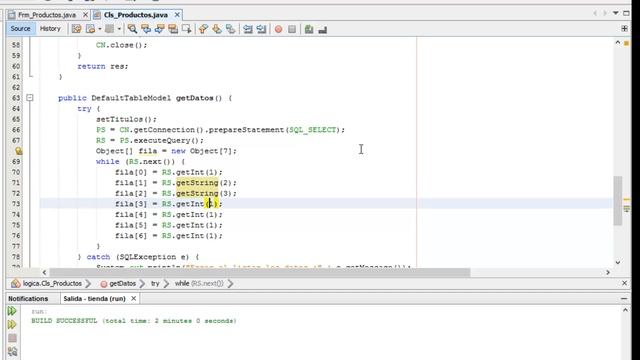Image resolution: width=640 pixels, height=360 pixels.
Task: Toggle Rectangular Selection mode
Action: pos(187,29)
